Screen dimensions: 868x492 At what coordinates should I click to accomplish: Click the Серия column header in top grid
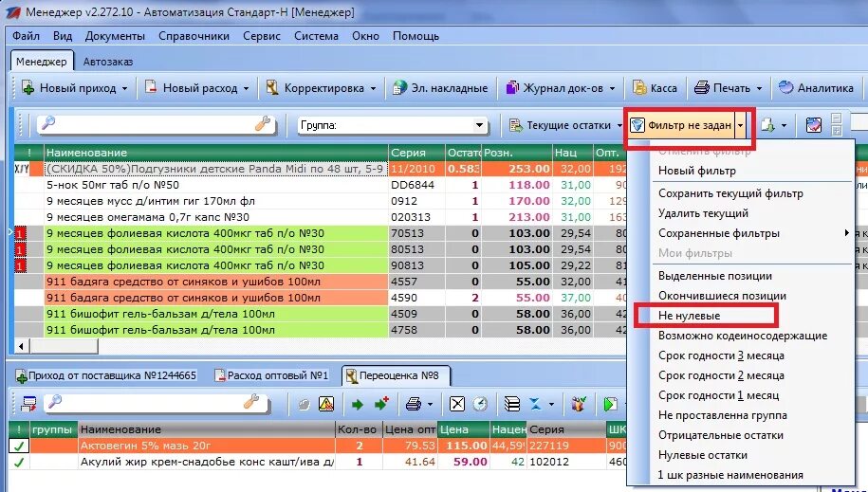(x=416, y=153)
